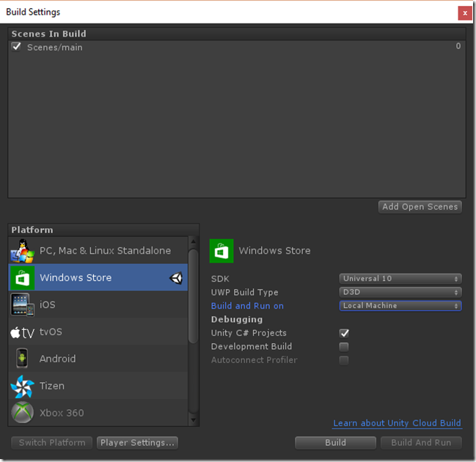Click the Add Open Scenes button
The height and width of the screenshot is (462, 476).
(420, 207)
